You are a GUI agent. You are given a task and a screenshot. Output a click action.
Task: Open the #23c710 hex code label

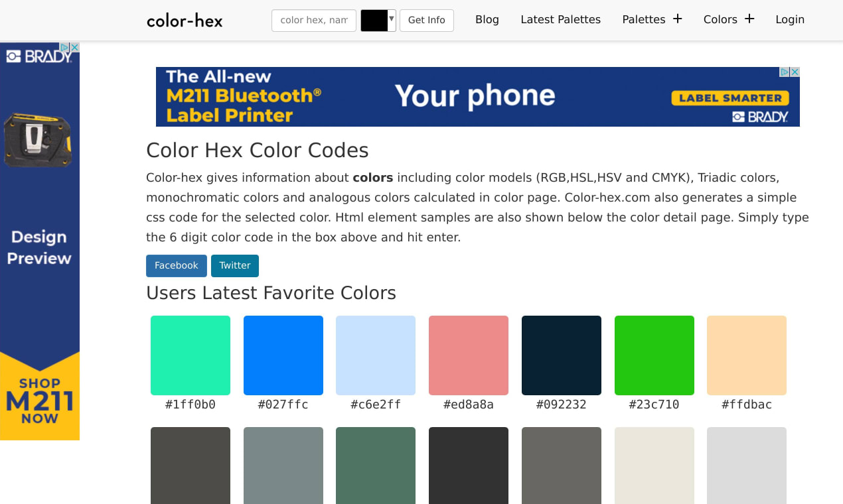click(x=654, y=405)
